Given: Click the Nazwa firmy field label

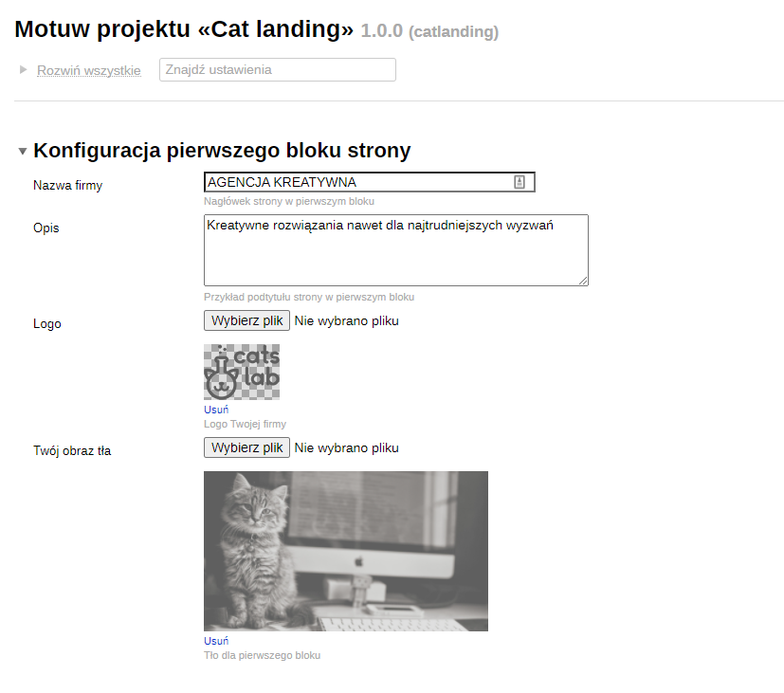Looking at the screenshot, I should tap(68, 186).
